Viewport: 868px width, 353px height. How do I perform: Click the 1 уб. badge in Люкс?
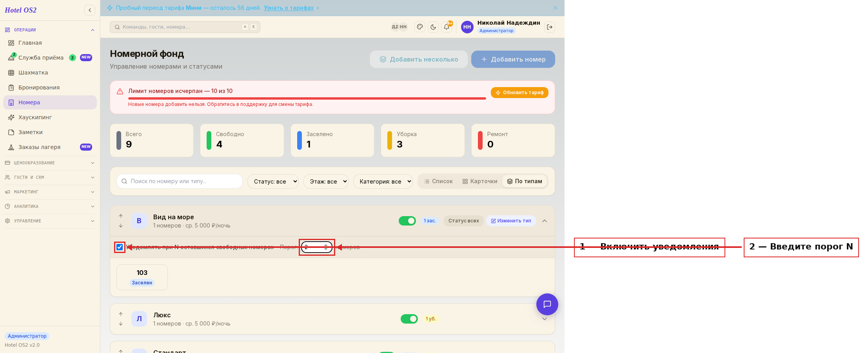431,319
